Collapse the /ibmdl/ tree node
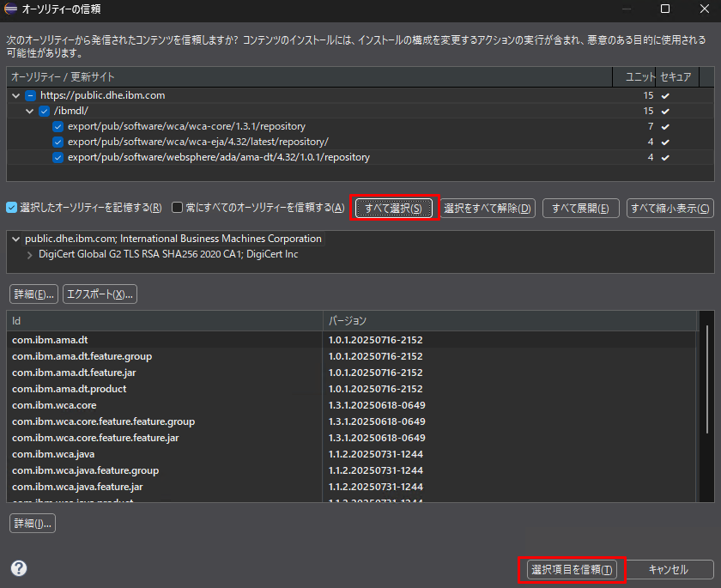 tap(30, 112)
